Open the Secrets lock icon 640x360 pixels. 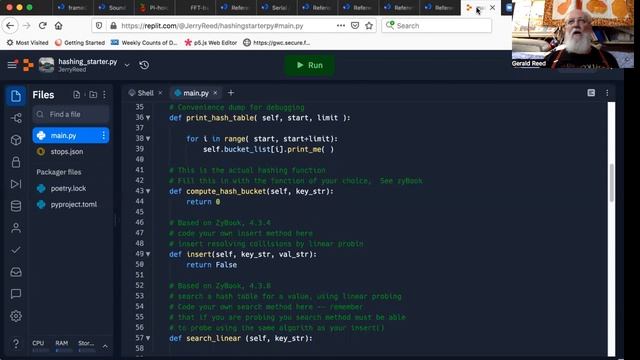click(16, 162)
